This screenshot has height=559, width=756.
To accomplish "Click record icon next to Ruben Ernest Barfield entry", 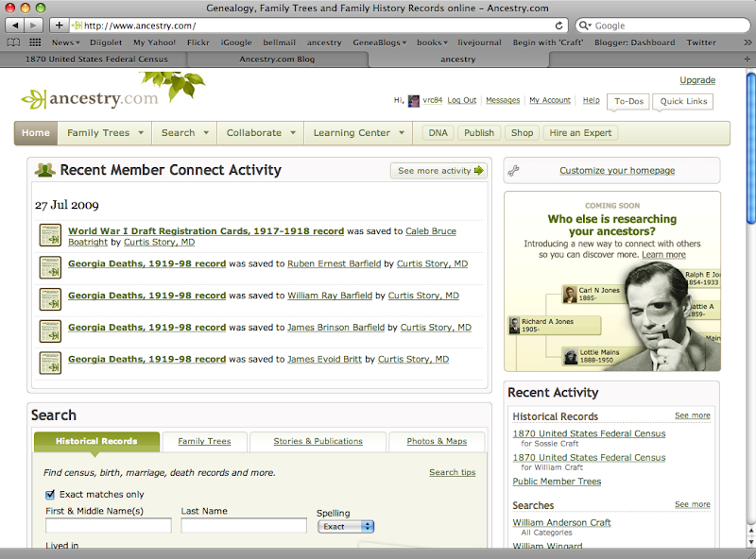I will pos(50,267).
